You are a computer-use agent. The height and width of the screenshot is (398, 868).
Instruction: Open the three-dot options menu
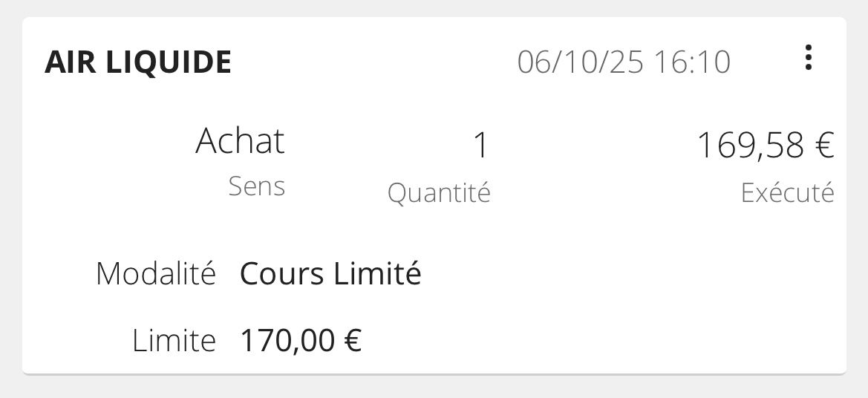click(808, 58)
